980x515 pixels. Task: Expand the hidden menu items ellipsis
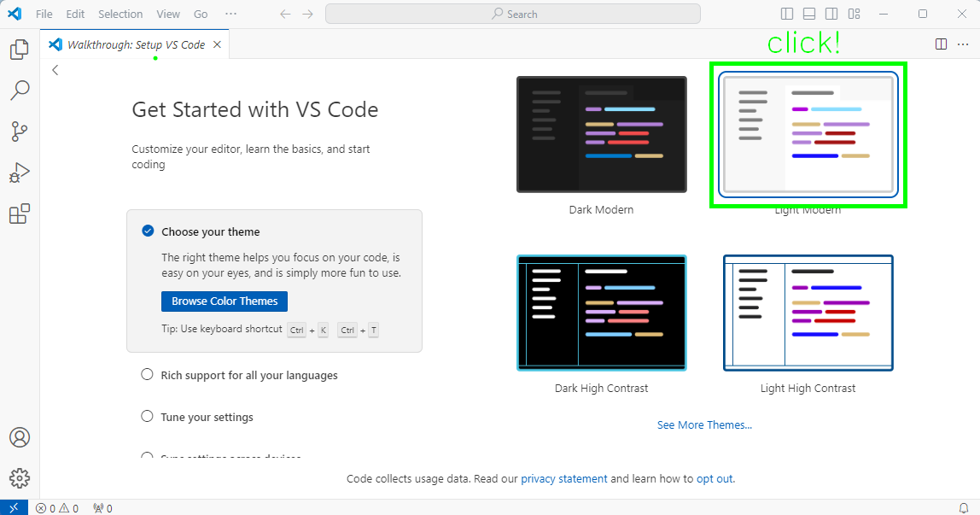pyautogui.click(x=230, y=14)
